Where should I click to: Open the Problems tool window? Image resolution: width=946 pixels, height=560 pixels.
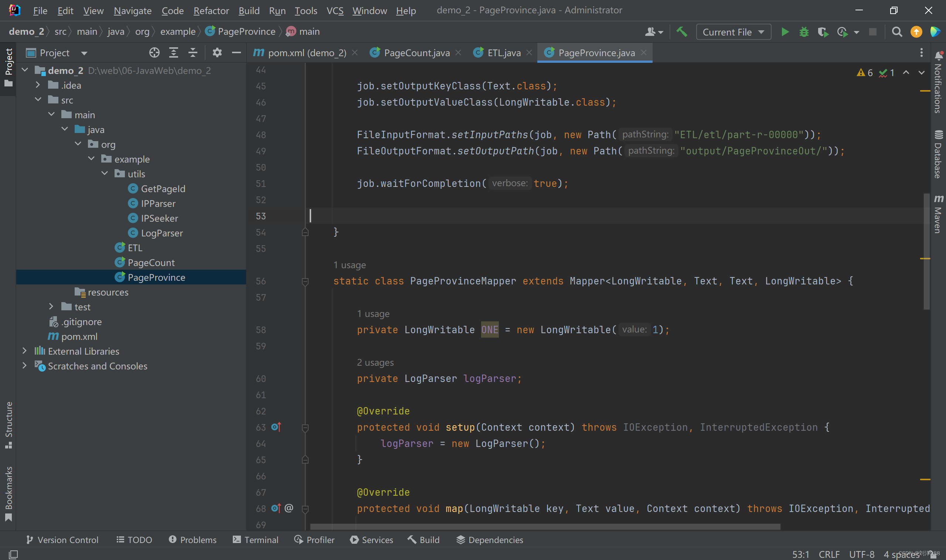[193, 540]
